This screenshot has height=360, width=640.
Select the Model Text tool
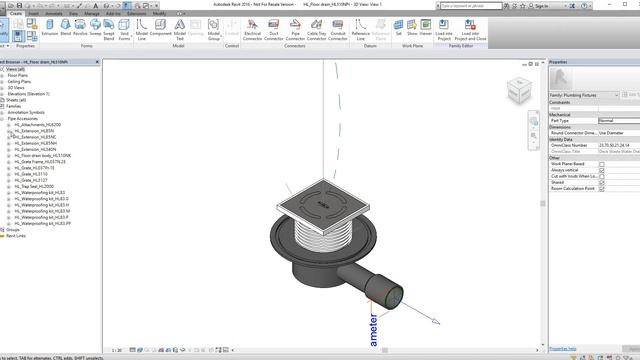[180, 29]
